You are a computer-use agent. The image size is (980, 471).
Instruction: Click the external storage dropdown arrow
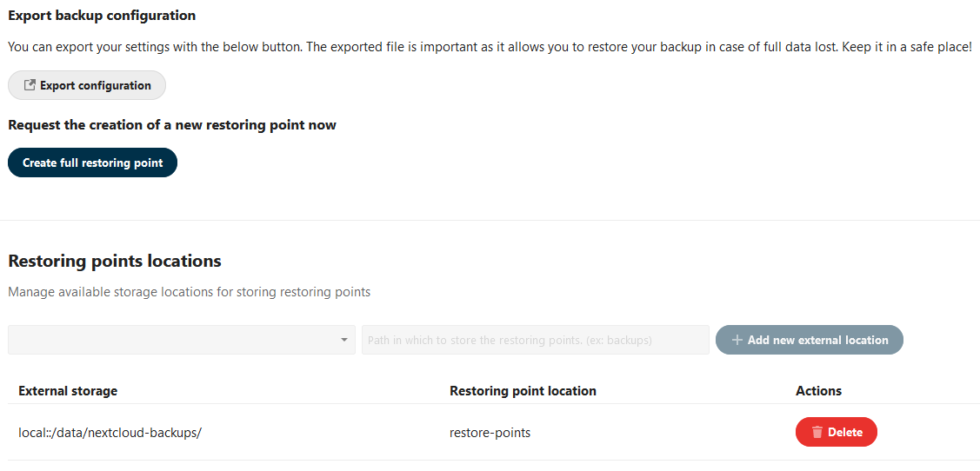click(x=344, y=340)
